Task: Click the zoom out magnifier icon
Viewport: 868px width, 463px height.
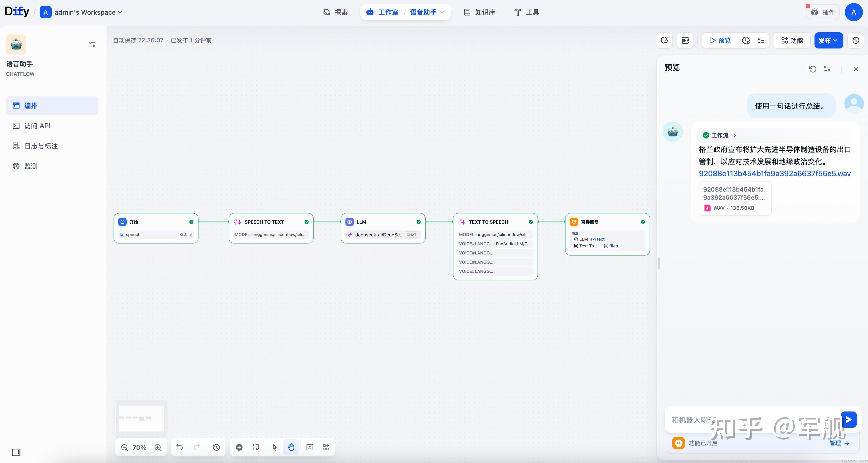Action: pos(124,448)
